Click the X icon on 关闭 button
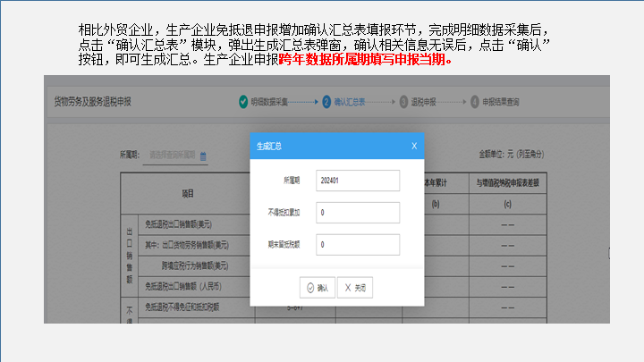 click(x=348, y=288)
